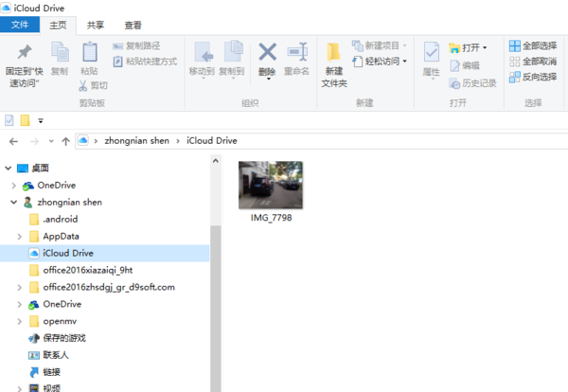Select the IMG_7798 thumbnail

coord(271,187)
